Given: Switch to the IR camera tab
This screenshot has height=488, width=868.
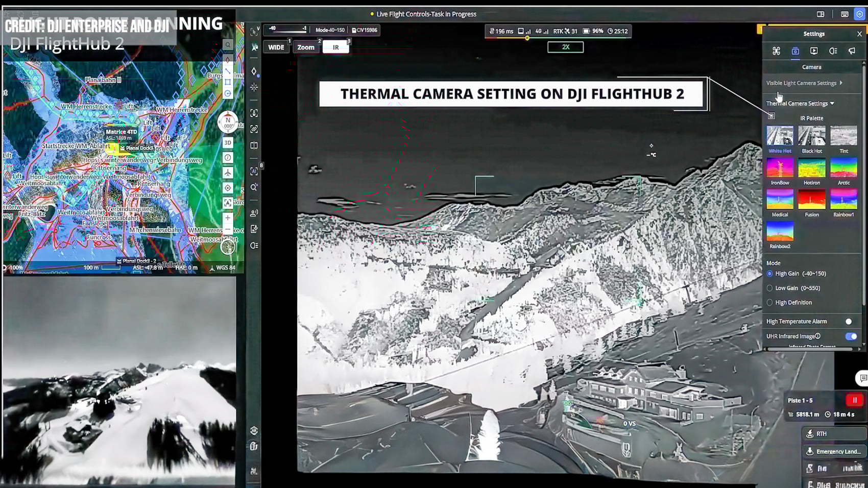Looking at the screenshot, I should coord(335,46).
